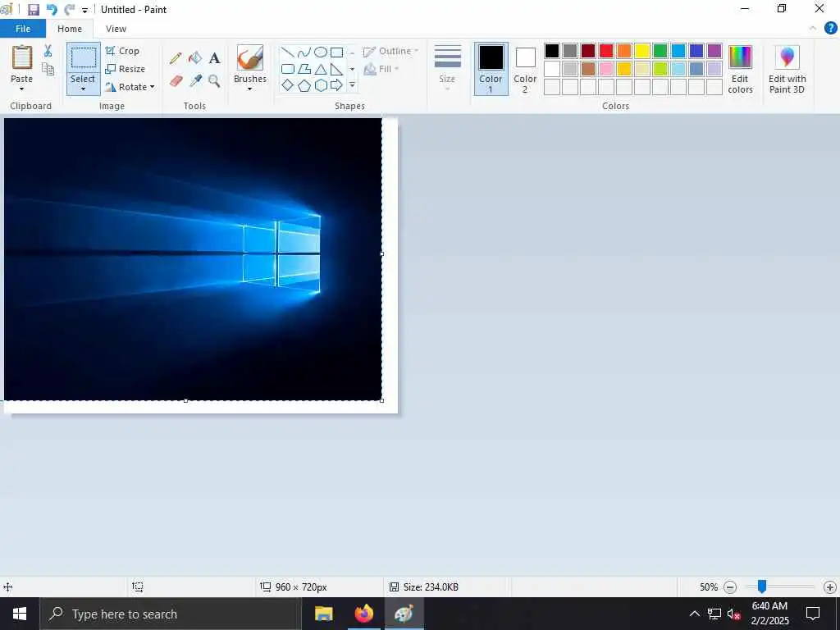Image resolution: width=840 pixels, height=630 pixels.
Task: Select the Fill with color bucket tool
Action: point(195,58)
